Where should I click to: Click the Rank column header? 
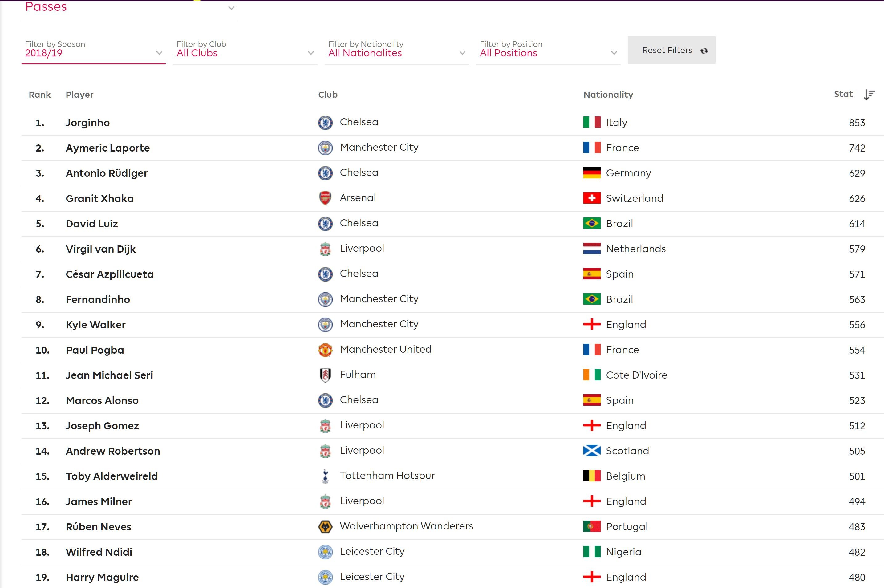40,95
